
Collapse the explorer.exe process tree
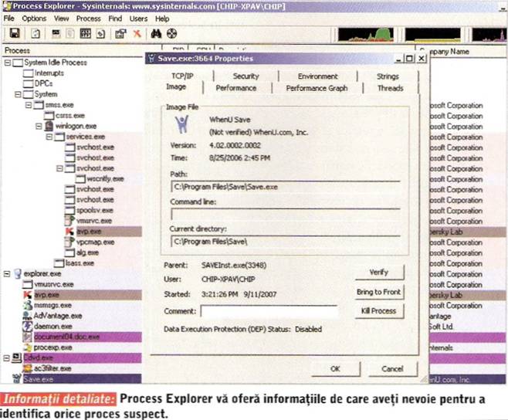coord(8,273)
